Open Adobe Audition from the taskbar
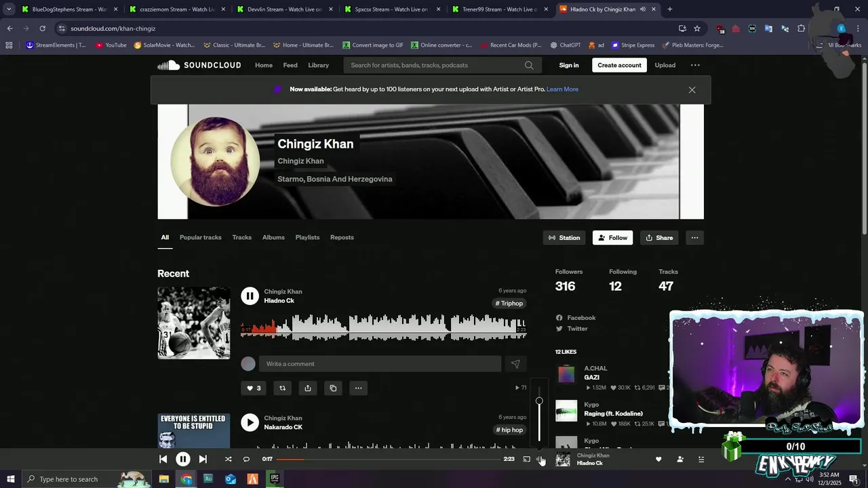Screen dimensions: 868x488 [x=208, y=479]
